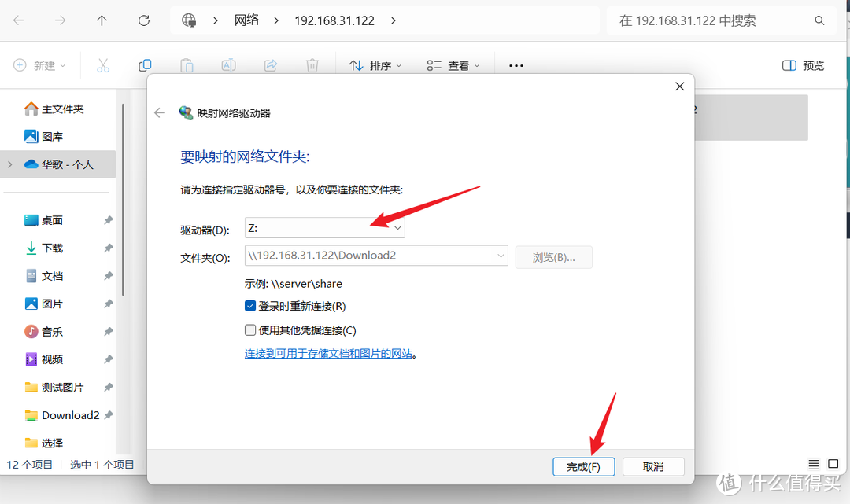Navigate up one folder level

point(102,20)
